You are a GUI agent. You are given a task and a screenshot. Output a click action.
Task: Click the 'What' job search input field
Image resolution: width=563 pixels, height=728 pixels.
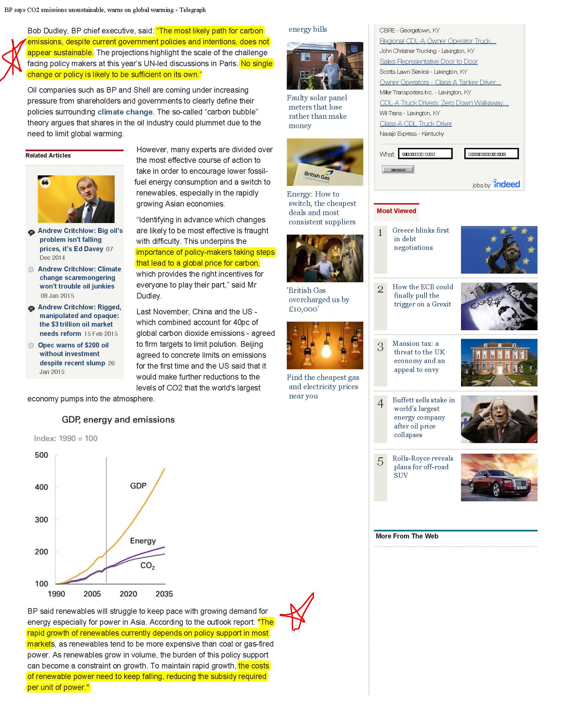tap(425, 154)
